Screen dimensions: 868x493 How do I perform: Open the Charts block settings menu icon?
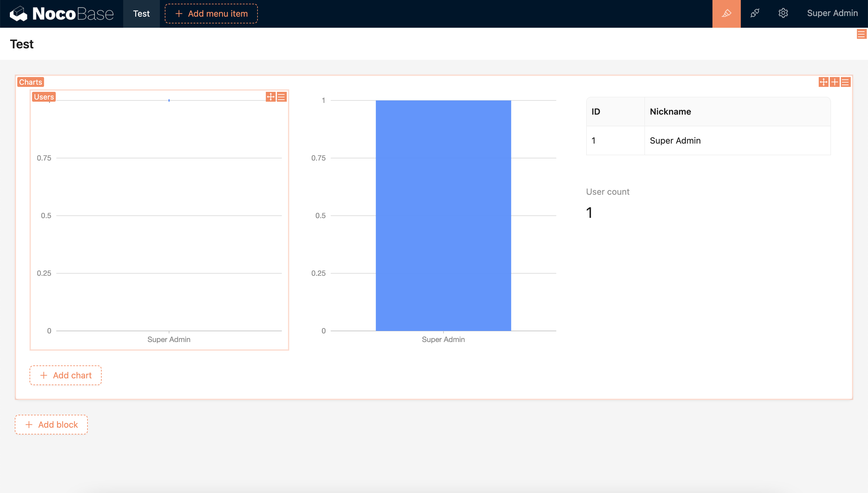click(845, 82)
